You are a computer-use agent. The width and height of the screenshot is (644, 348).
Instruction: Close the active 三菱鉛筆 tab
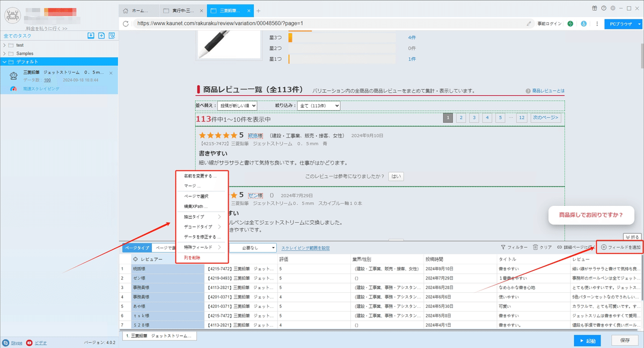pyautogui.click(x=249, y=11)
